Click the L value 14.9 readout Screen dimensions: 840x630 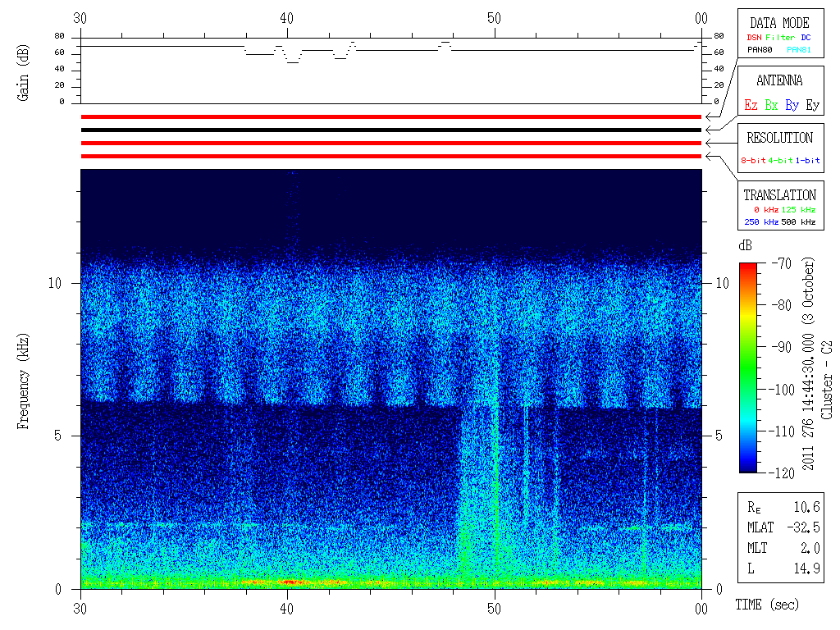point(807,568)
